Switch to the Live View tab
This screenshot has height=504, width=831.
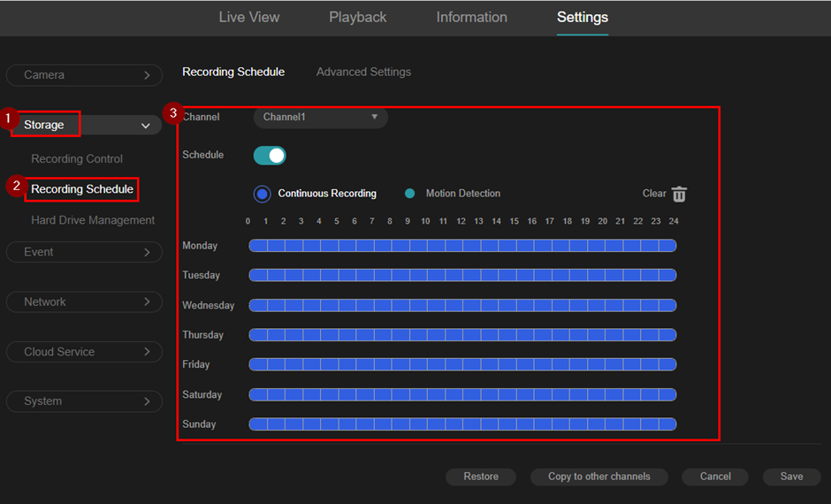249,18
